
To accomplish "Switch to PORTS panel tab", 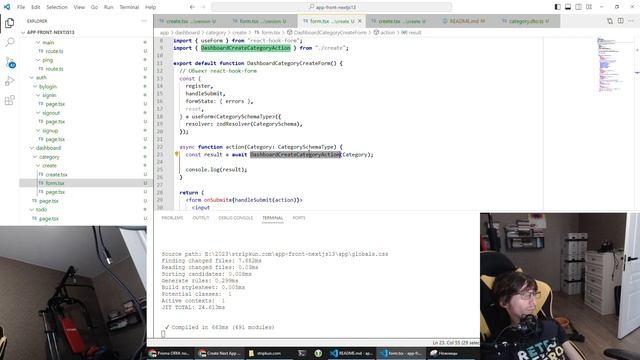I will [299, 218].
